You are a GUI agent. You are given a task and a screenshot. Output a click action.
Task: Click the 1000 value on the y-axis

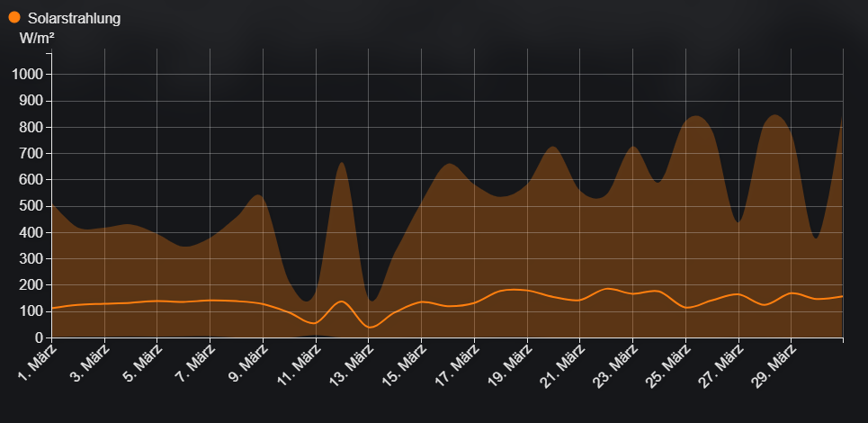[25, 74]
